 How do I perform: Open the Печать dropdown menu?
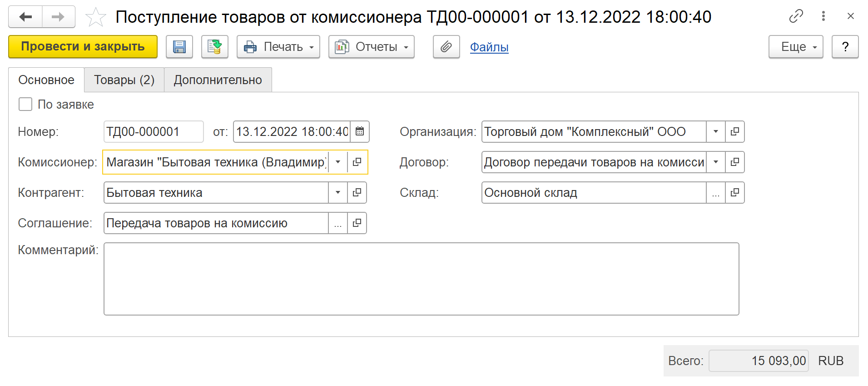tap(278, 47)
